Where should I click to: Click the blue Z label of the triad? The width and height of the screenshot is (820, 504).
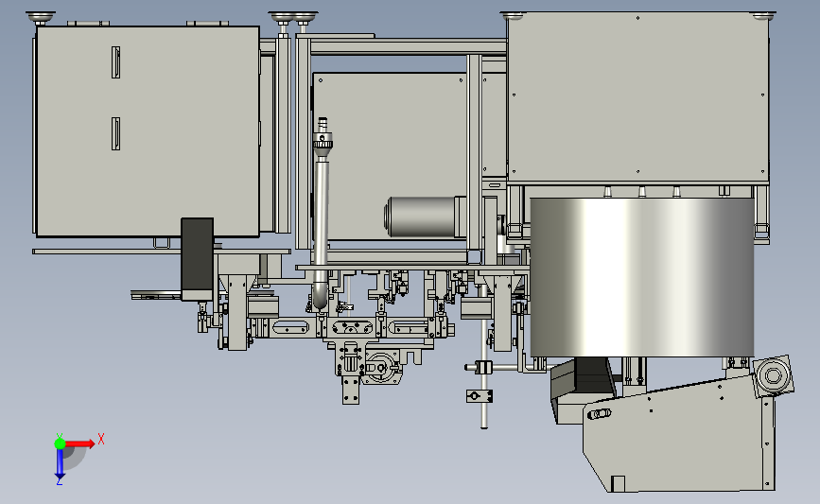(59, 481)
